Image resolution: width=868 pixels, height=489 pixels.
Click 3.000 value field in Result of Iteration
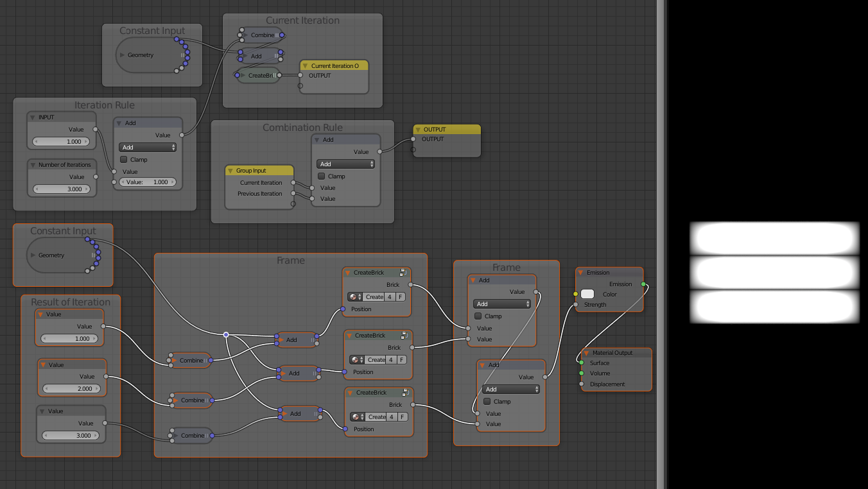pyautogui.click(x=71, y=436)
